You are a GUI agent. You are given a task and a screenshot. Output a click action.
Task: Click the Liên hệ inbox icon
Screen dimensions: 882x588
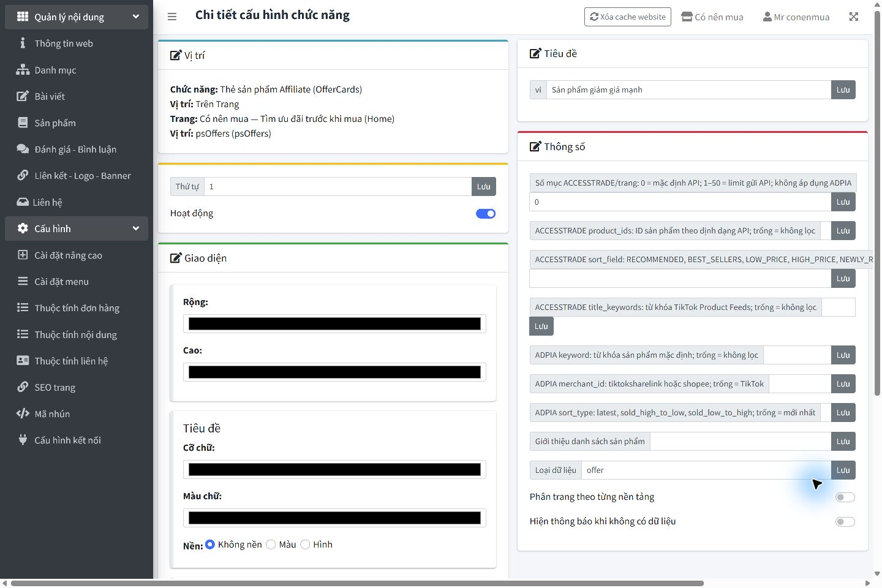(23, 202)
